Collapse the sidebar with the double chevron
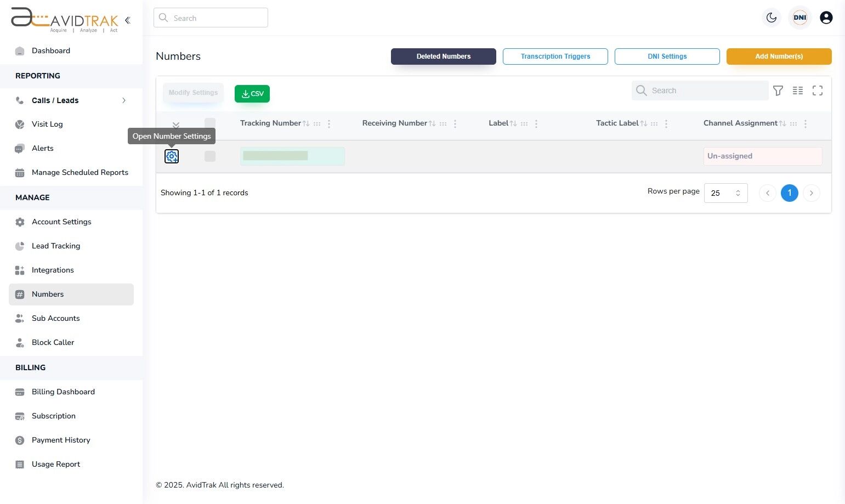845x504 pixels. point(127,20)
